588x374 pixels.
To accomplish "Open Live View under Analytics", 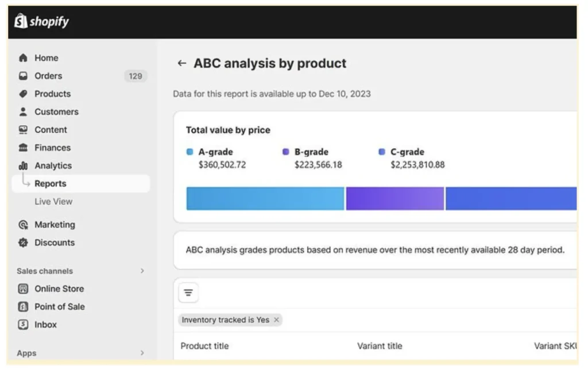I will [53, 202].
